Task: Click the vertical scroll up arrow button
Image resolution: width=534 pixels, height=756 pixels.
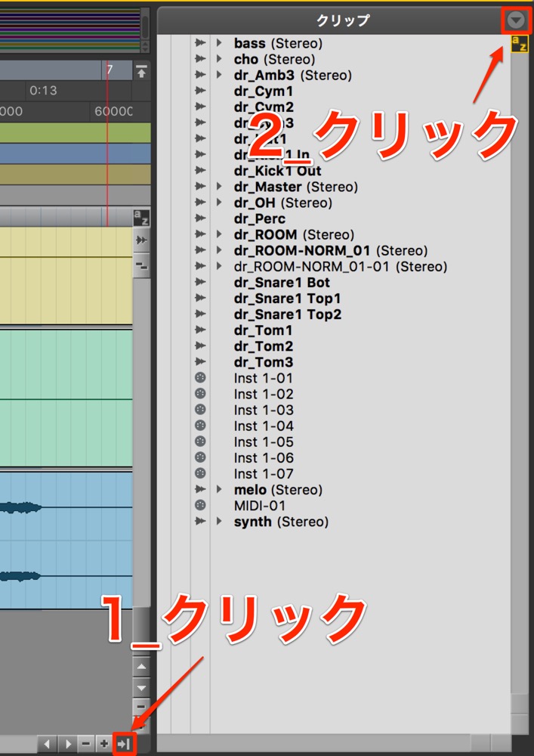Action: pos(141,667)
